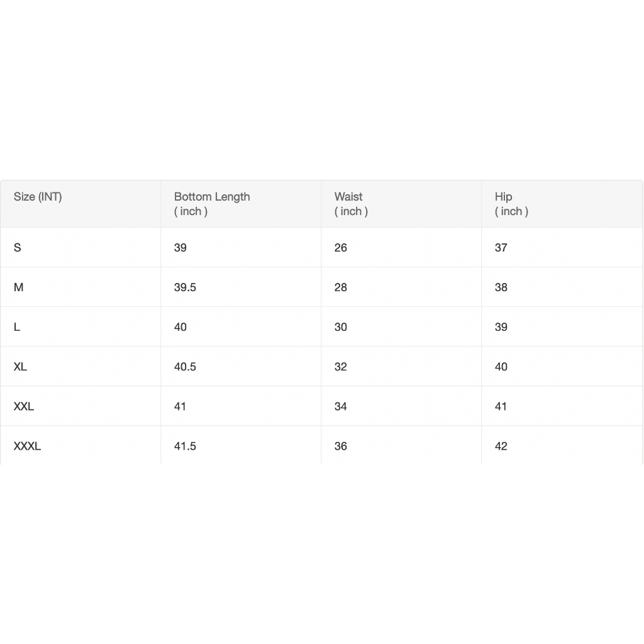Image resolution: width=644 pixels, height=644 pixels.
Task: Click the 39.5 bottom length cell
Action: pyautogui.click(x=185, y=287)
